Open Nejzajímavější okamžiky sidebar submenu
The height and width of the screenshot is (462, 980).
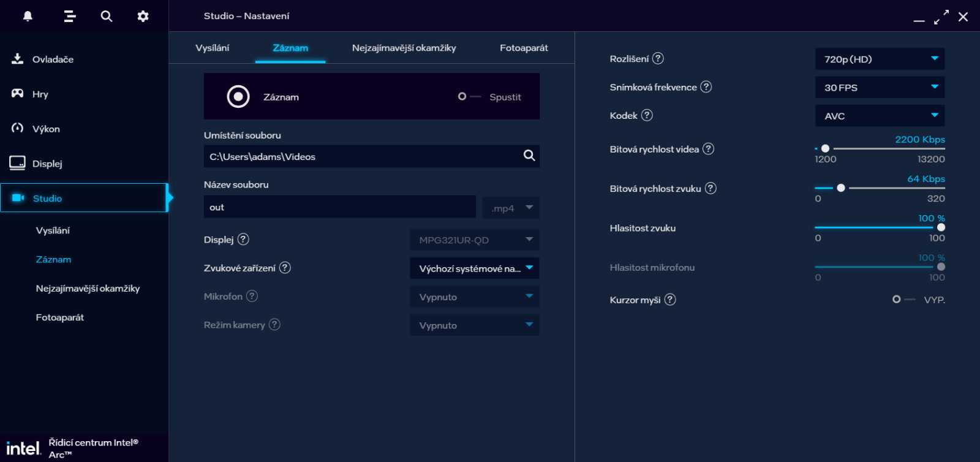(88, 288)
